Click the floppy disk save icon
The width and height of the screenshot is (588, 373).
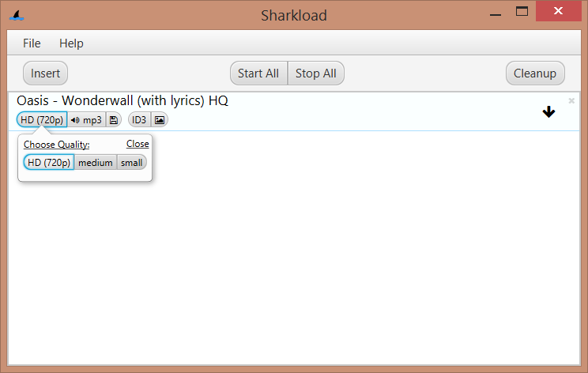(x=113, y=120)
